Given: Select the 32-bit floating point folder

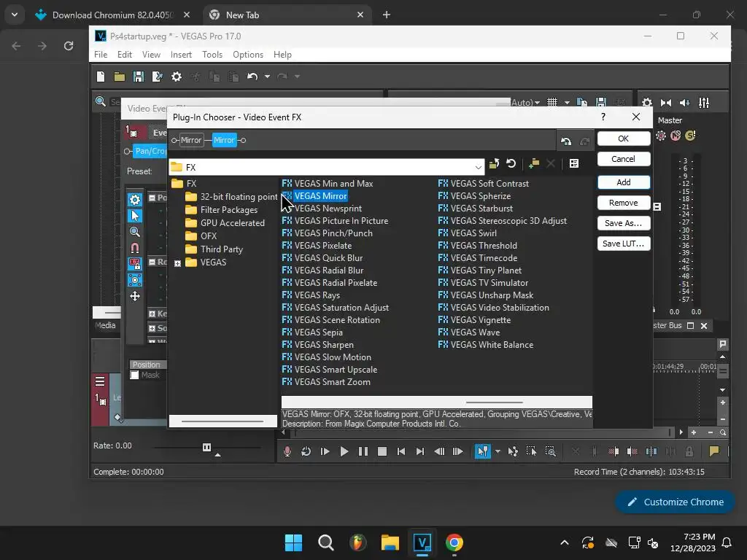Looking at the screenshot, I should (x=231, y=197).
